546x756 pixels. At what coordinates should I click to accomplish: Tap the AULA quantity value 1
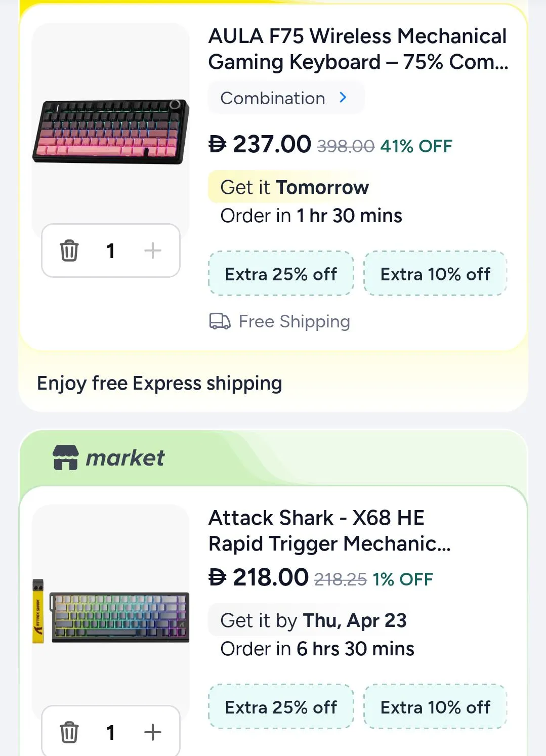(x=111, y=250)
